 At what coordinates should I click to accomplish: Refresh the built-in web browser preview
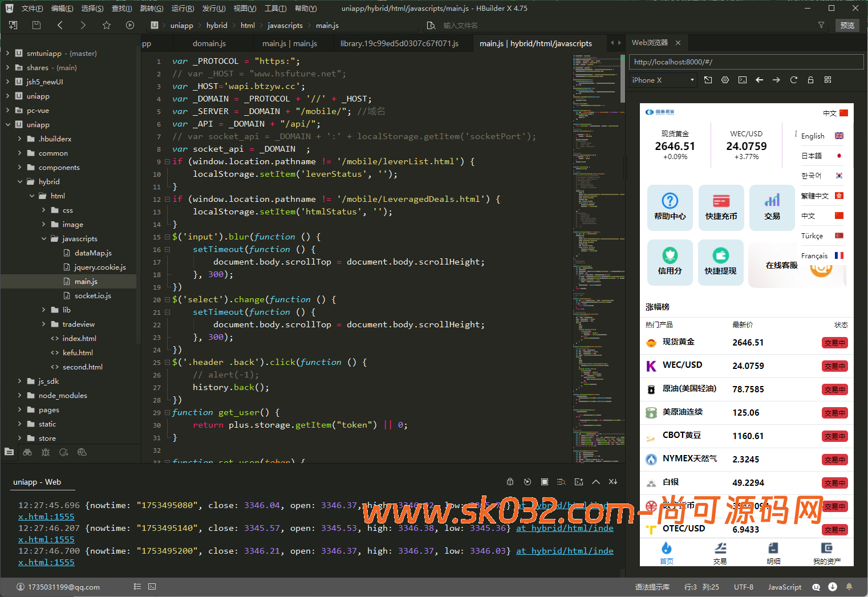(x=793, y=80)
